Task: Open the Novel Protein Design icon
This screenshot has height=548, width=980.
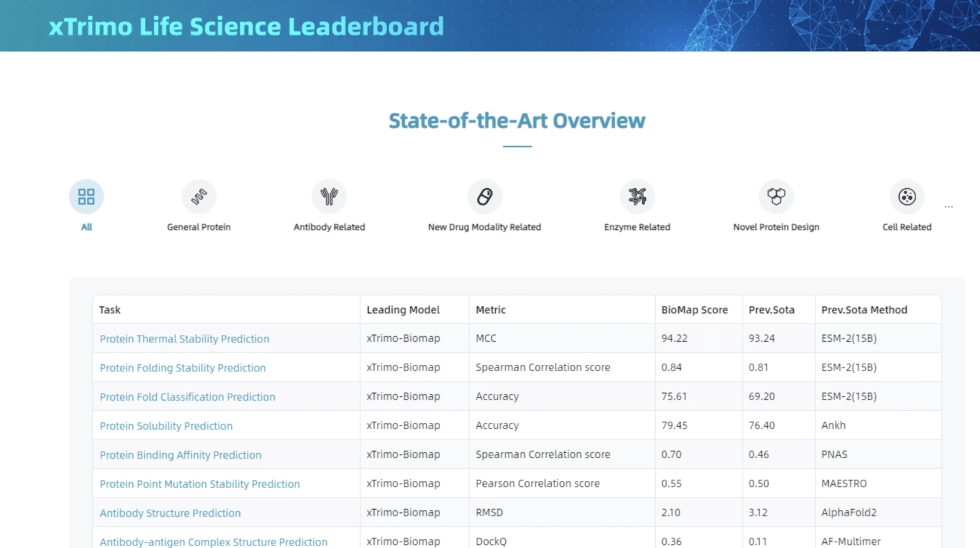Action: coord(776,196)
